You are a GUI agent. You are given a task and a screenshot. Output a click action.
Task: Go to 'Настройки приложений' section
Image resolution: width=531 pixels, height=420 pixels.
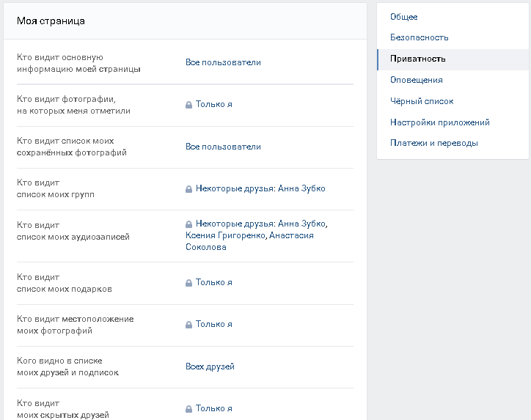(440, 122)
